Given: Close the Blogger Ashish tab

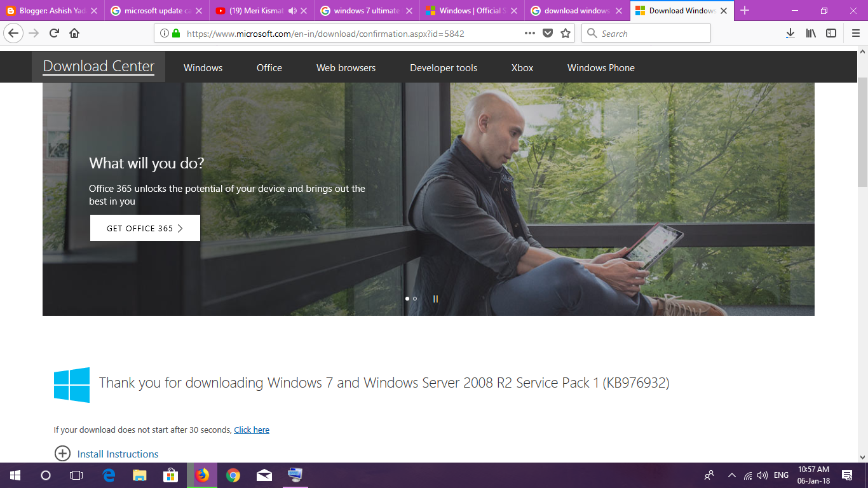Looking at the screenshot, I should click(x=94, y=11).
